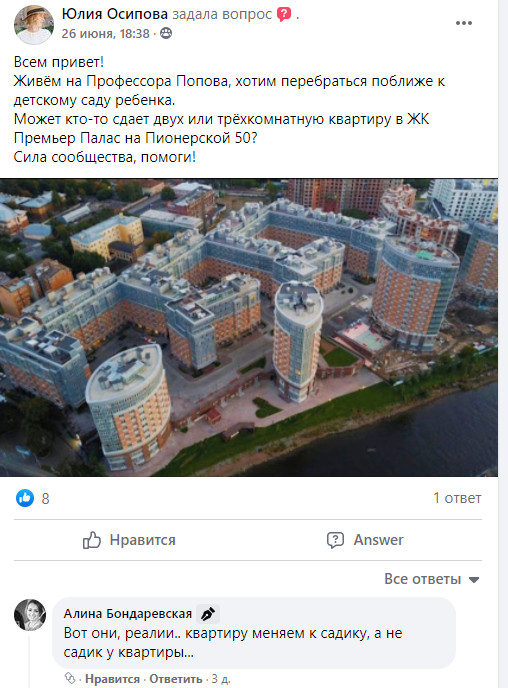This screenshot has width=508, height=688.
Task: Click Ответить under the comment
Action: click(176, 679)
